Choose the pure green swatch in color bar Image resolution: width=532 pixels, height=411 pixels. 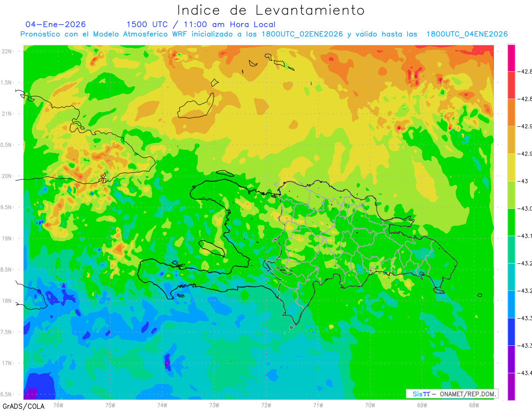click(x=511, y=222)
